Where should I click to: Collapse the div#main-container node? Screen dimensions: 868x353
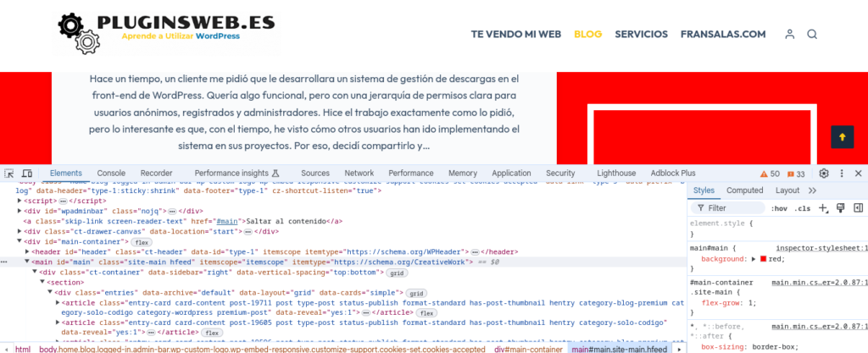(20, 241)
